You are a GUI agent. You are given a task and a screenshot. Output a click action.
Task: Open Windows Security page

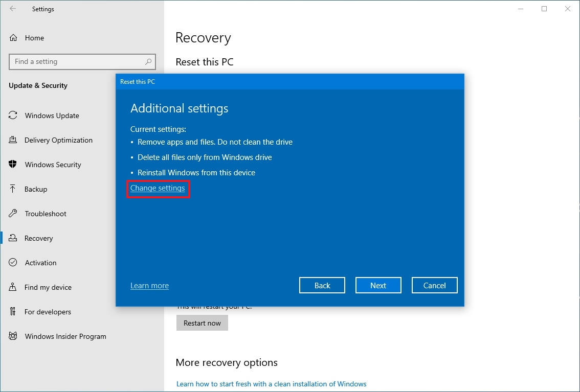[53, 165]
